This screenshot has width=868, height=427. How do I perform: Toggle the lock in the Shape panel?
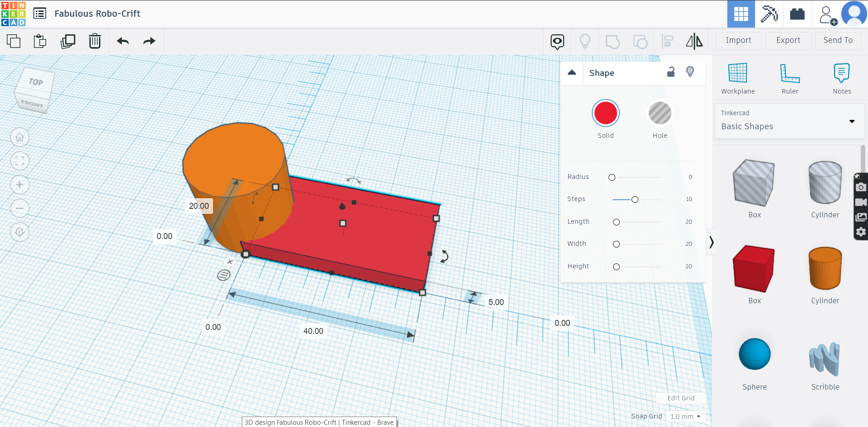(x=671, y=72)
